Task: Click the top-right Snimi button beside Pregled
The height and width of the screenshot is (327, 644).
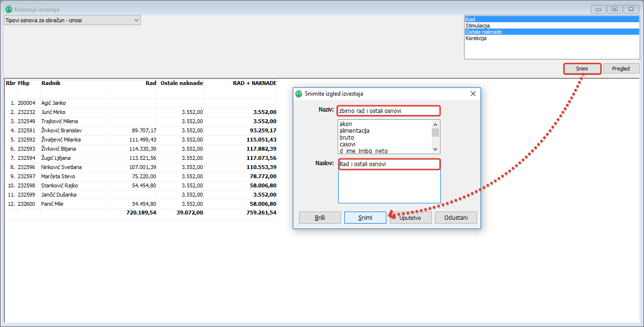Action: (x=582, y=69)
